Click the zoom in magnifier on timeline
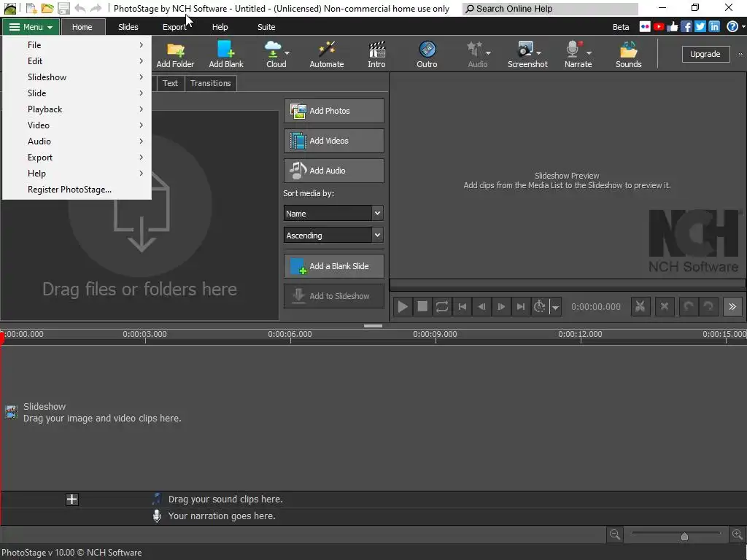The image size is (747, 560). 738,534
